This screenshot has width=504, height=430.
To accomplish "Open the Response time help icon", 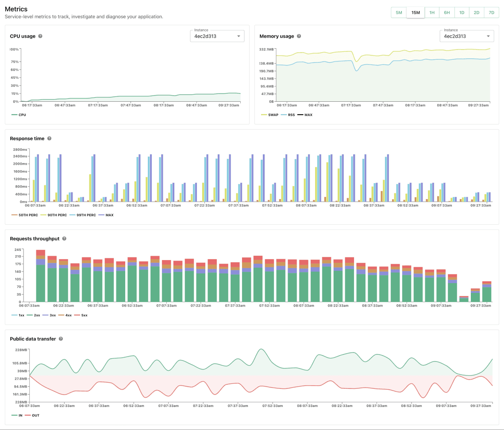I will click(x=50, y=138).
